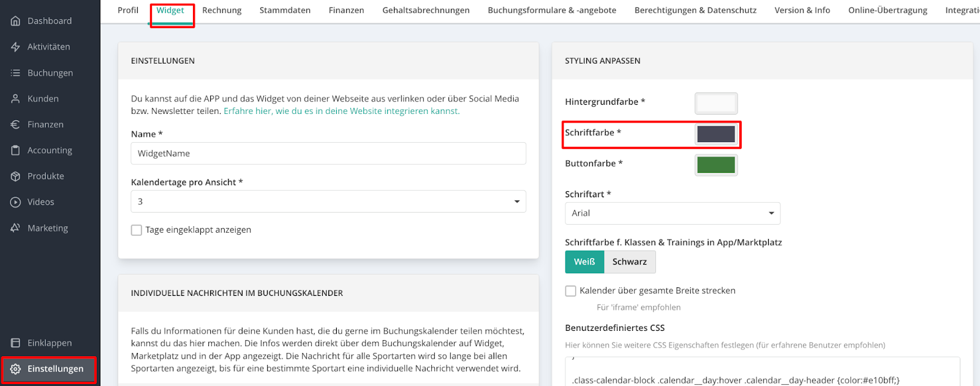Open Kunden in the sidebar

coord(43,99)
